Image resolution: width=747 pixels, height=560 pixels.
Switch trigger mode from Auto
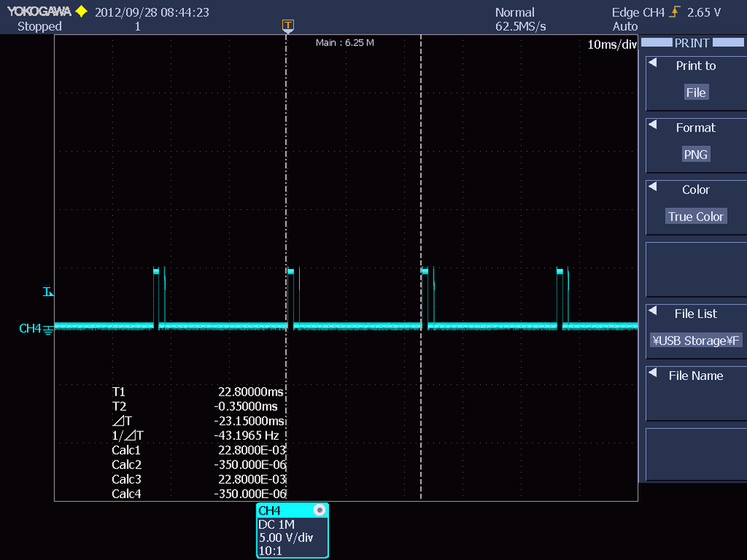(625, 26)
